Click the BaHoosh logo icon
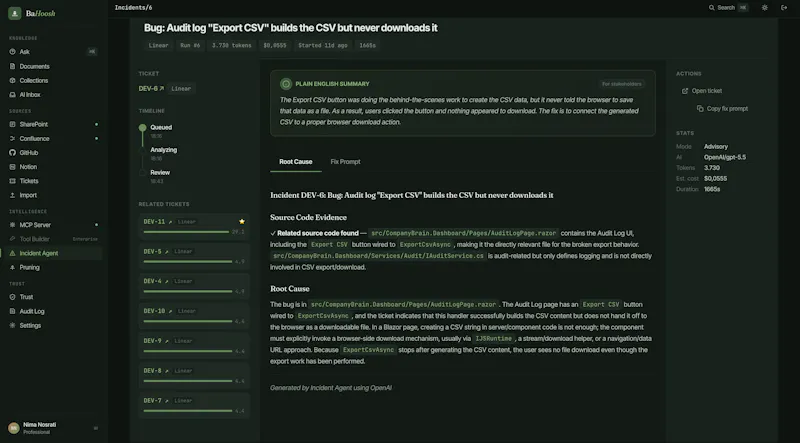This screenshot has width=800, height=443. (15, 13)
